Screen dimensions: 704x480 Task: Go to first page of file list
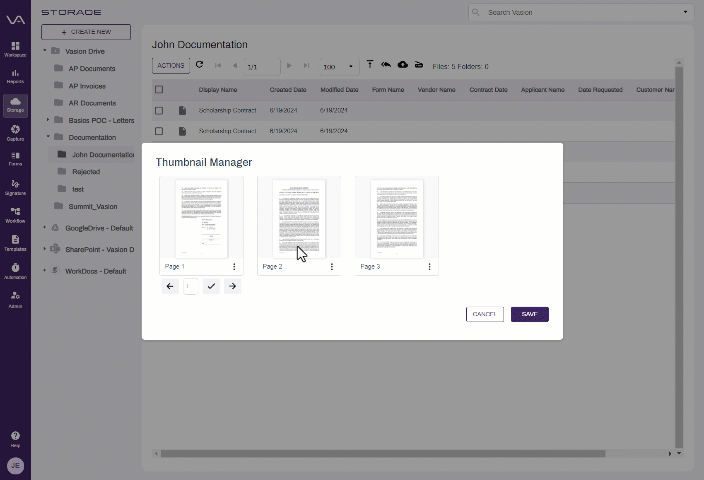tap(218, 66)
